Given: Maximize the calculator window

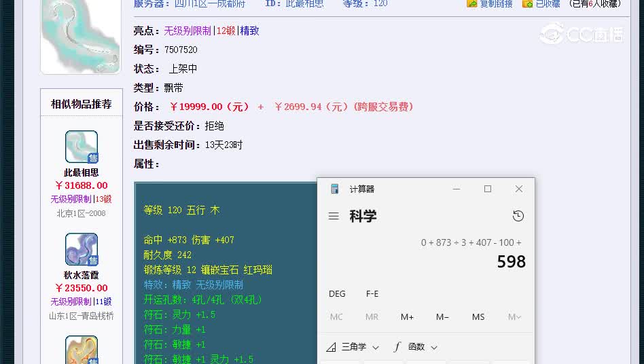Looking at the screenshot, I should (x=488, y=189).
